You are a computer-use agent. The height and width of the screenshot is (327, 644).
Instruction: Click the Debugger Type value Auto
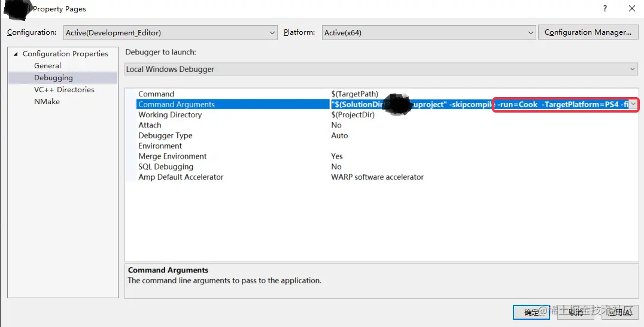point(339,135)
